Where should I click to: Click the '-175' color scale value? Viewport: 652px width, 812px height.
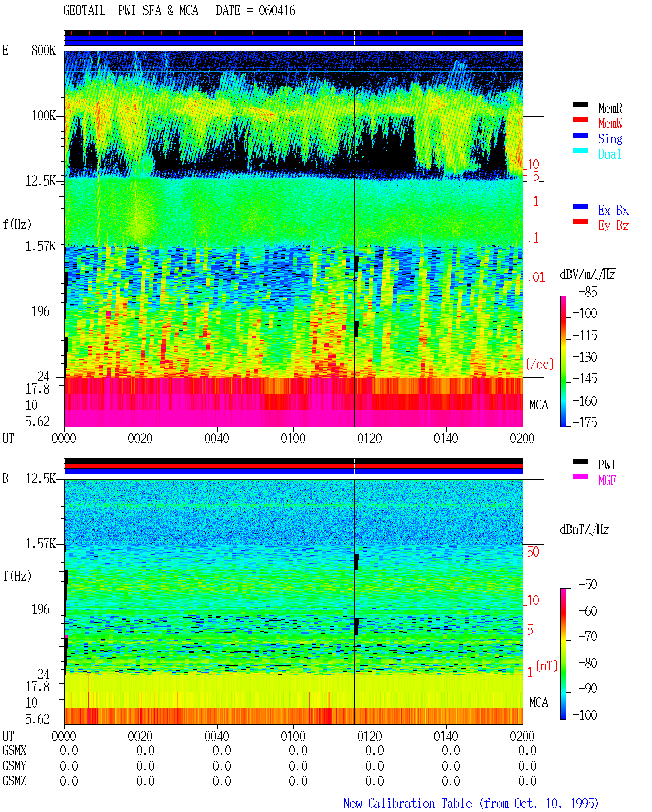(x=585, y=422)
